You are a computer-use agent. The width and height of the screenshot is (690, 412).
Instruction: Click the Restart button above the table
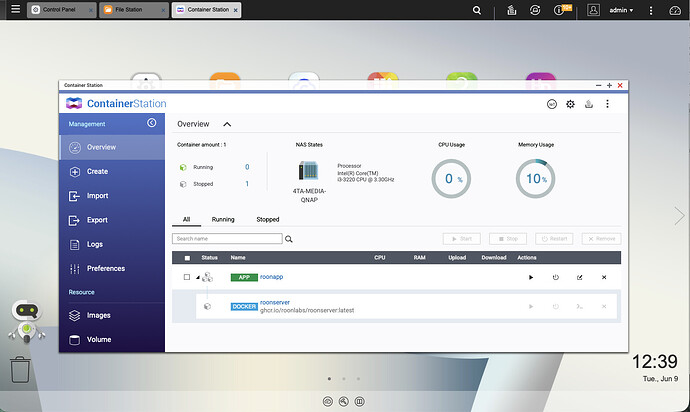tap(554, 239)
